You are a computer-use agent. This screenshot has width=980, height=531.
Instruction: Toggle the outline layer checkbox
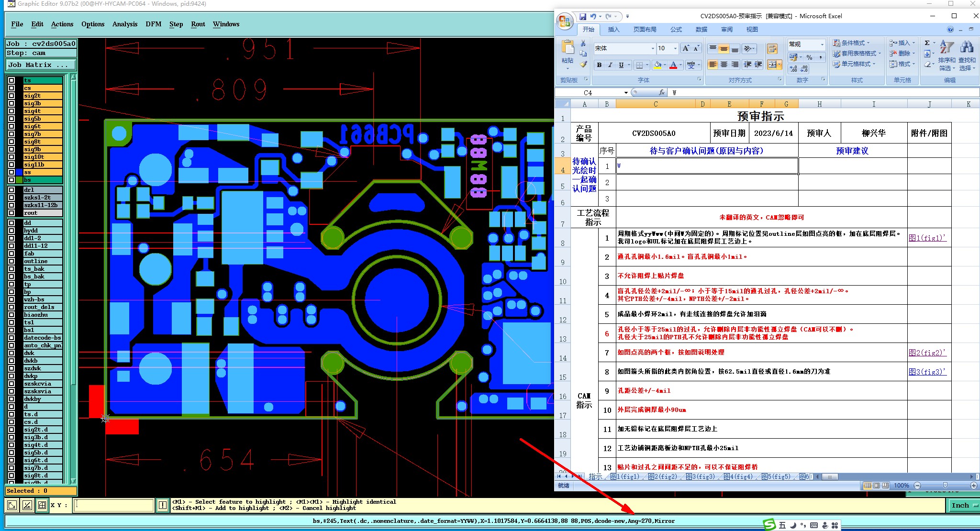point(11,261)
